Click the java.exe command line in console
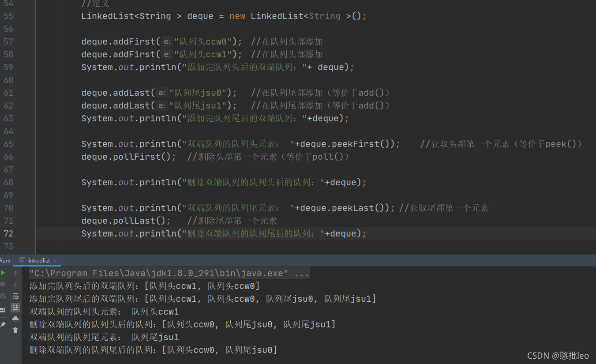 point(169,274)
